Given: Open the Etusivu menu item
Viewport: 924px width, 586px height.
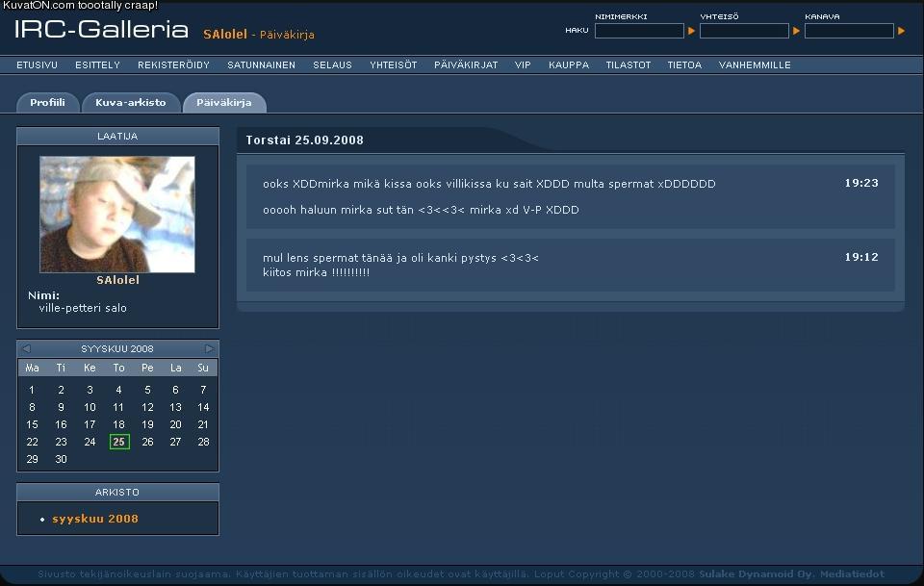Looking at the screenshot, I should click(x=38, y=64).
